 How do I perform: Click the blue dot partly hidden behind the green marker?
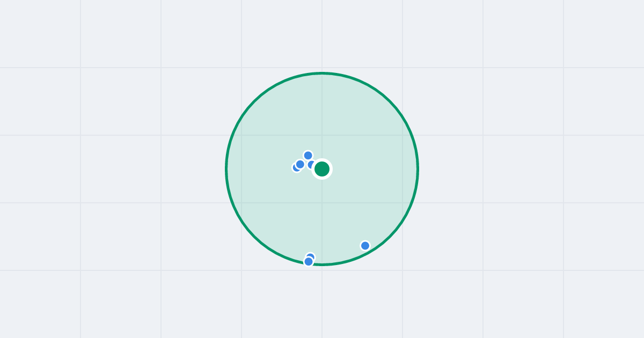click(x=311, y=165)
